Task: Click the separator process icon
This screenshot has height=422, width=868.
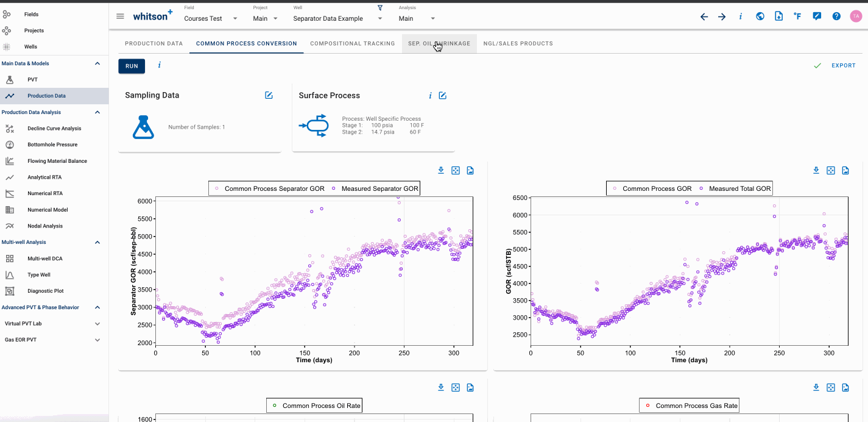Action: [315, 126]
